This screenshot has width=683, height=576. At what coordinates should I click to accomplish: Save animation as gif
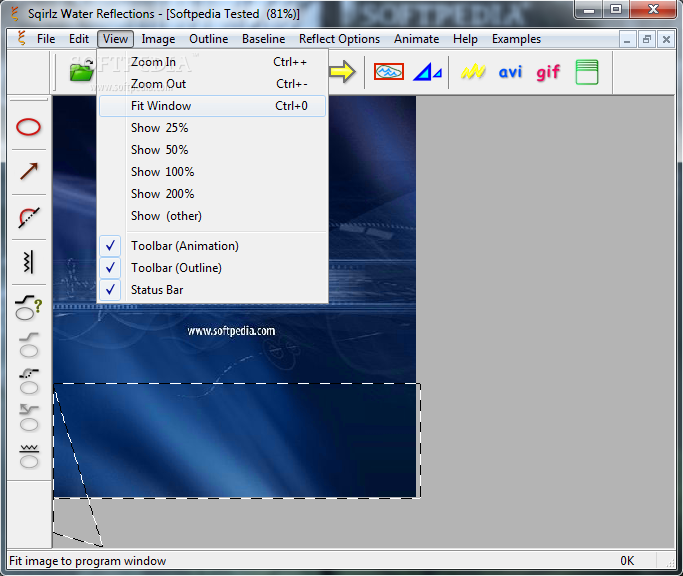(548, 72)
